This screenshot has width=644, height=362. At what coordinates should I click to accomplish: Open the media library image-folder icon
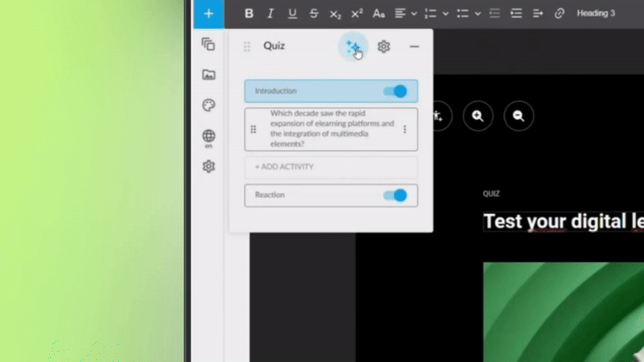tap(208, 75)
